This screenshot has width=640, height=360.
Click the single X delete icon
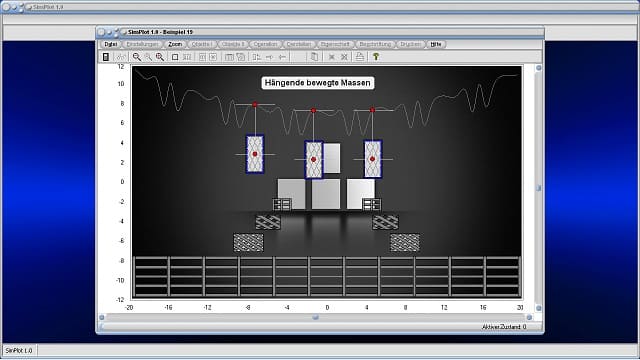(x=332, y=57)
